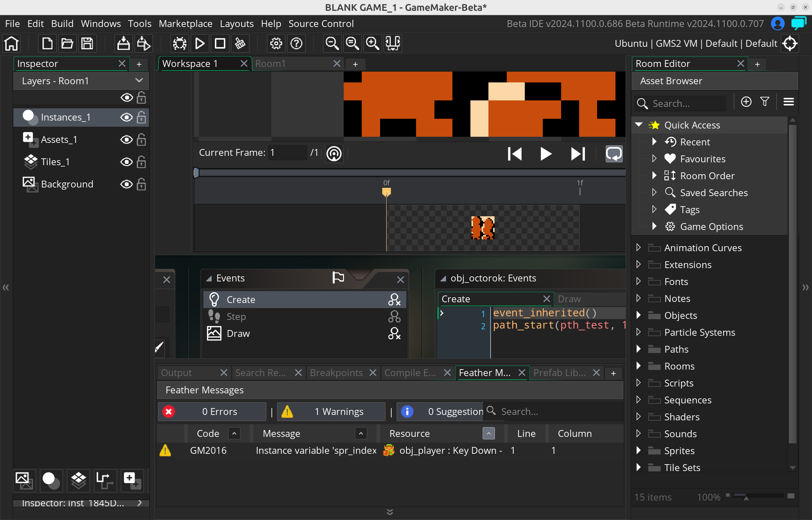Zoom out in the workspace

click(x=332, y=44)
